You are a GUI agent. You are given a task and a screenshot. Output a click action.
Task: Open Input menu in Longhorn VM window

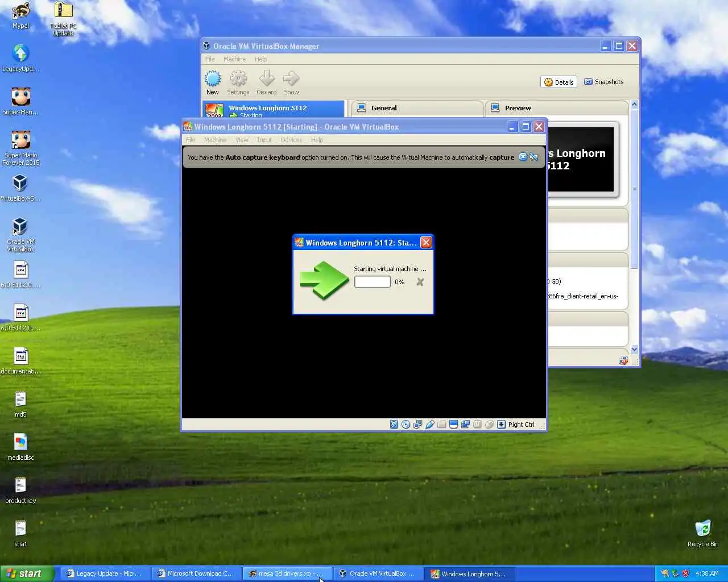264,140
